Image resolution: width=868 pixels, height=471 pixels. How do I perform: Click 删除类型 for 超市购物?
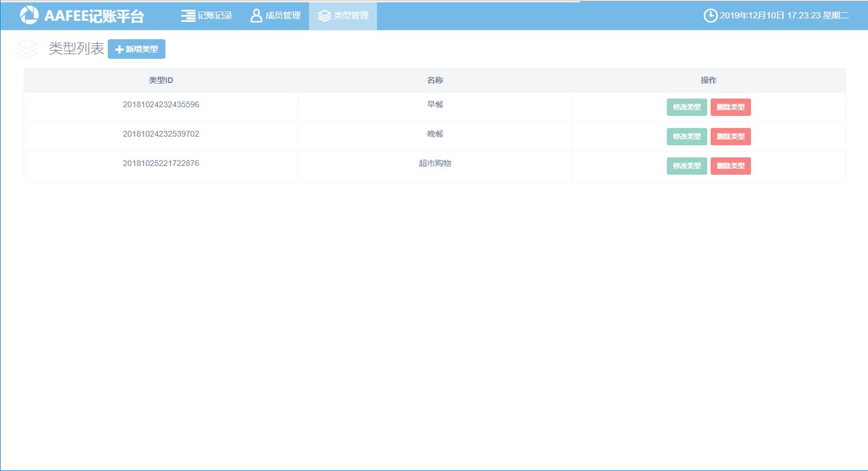coord(730,166)
